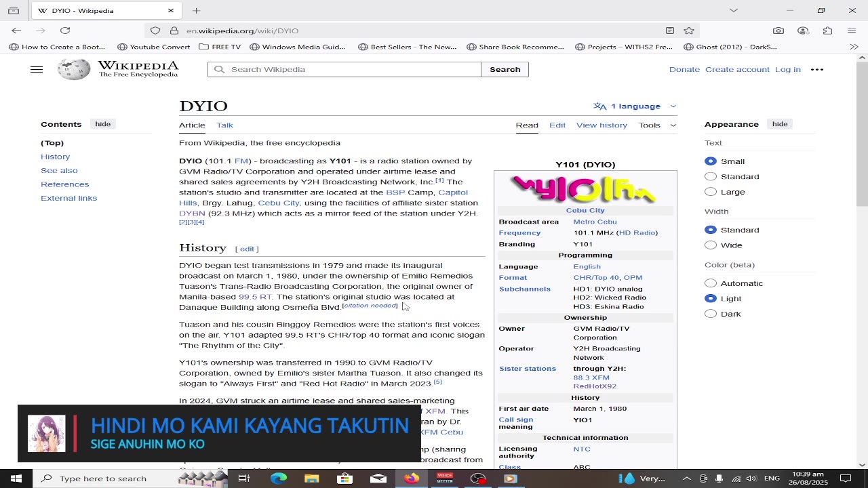Open the Firefox application menu
The height and width of the screenshot is (488, 868).
point(852,30)
